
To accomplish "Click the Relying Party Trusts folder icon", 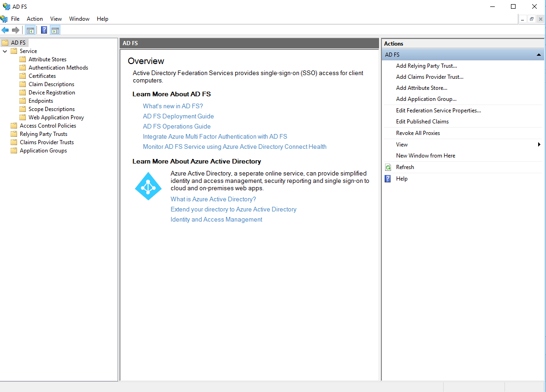I will [x=14, y=134].
